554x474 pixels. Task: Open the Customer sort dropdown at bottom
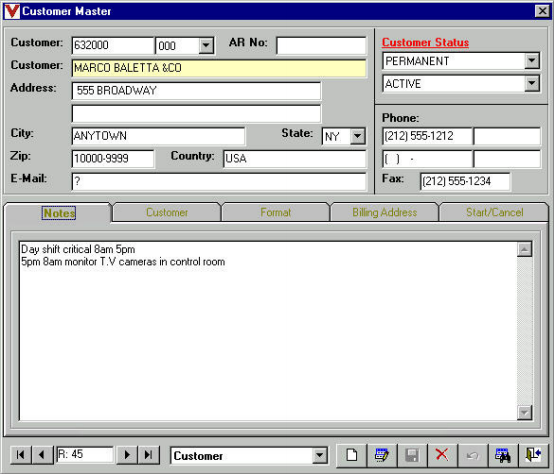pyautogui.click(x=319, y=456)
